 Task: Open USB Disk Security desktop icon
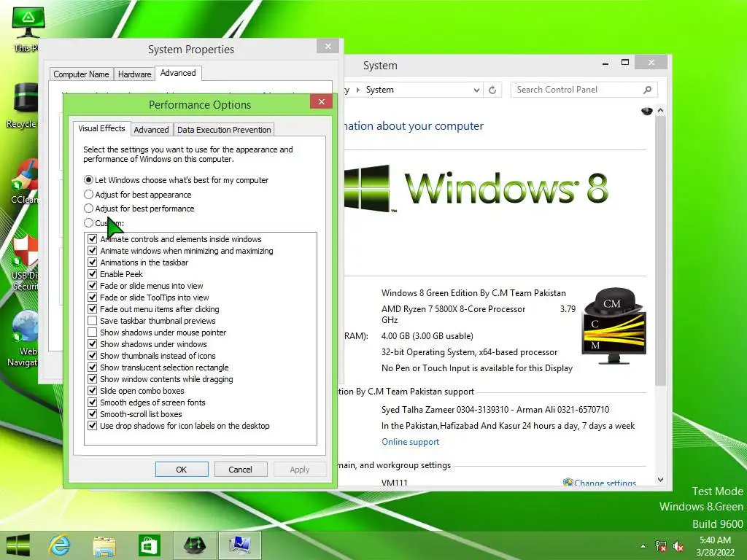(x=25, y=262)
